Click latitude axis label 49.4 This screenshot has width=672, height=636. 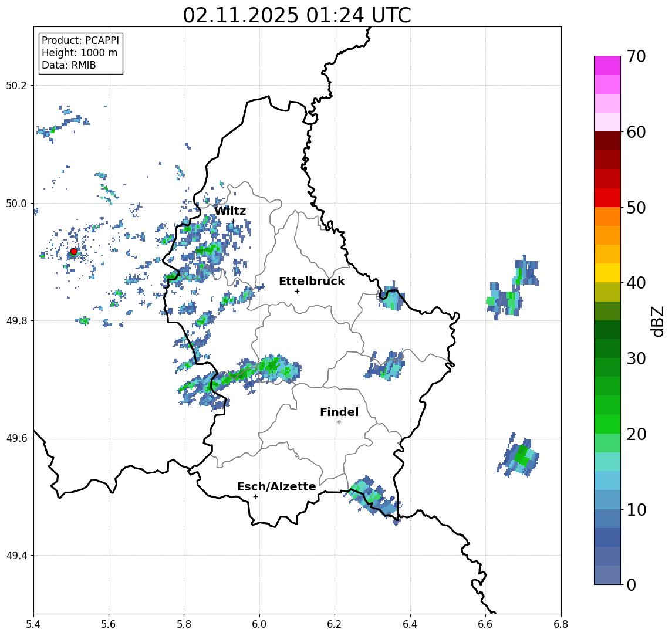[16, 556]
